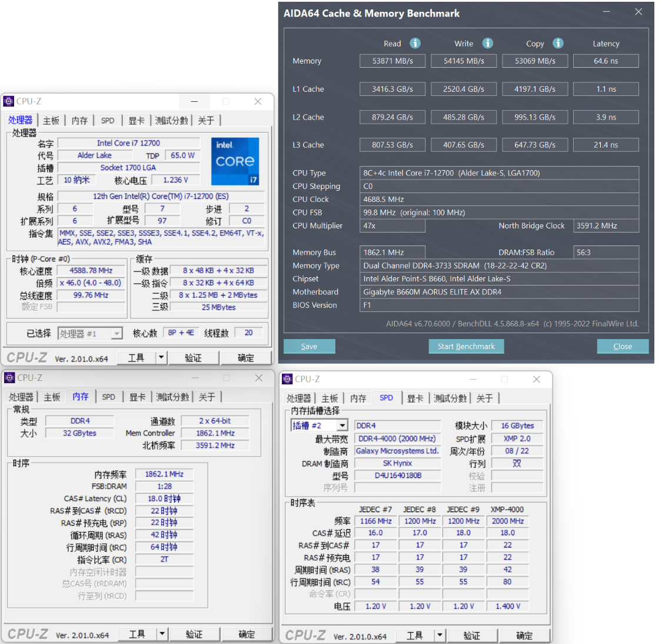Click the 工具 button in the memory window
The height and width of the screenshot is (644, 662).
[137, 634]
